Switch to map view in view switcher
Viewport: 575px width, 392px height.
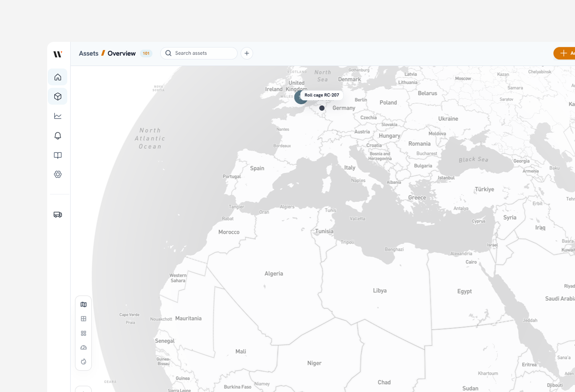coord(84,304)
